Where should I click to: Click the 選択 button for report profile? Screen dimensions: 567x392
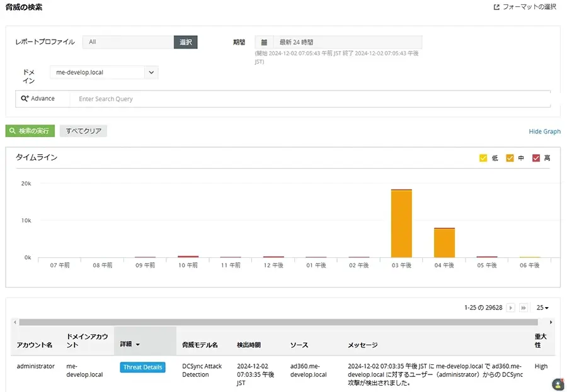185,42
